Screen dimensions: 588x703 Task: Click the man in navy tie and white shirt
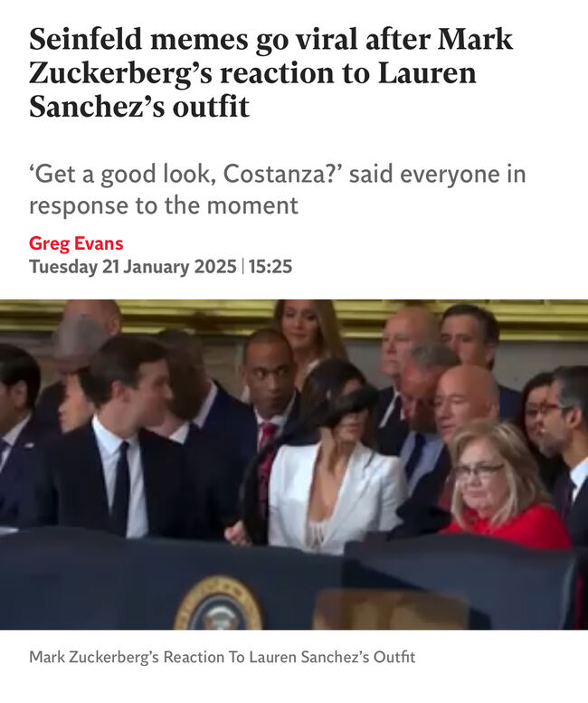121,440
